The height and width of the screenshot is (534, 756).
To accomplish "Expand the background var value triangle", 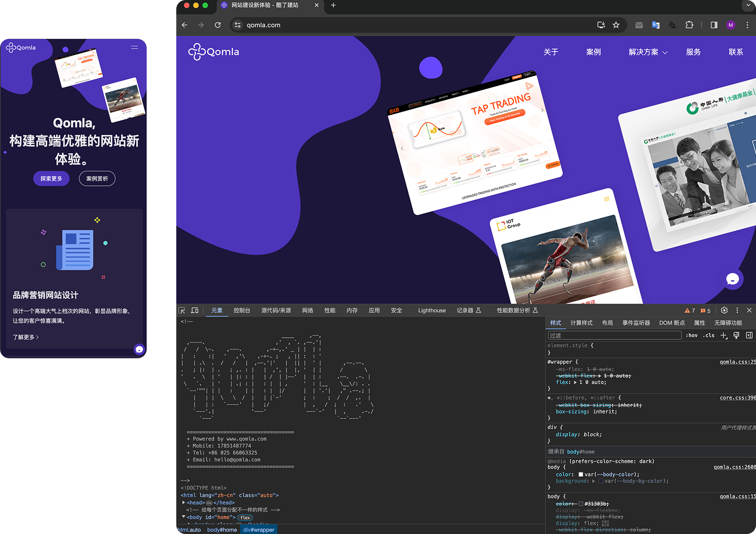I will coord(594,481).
